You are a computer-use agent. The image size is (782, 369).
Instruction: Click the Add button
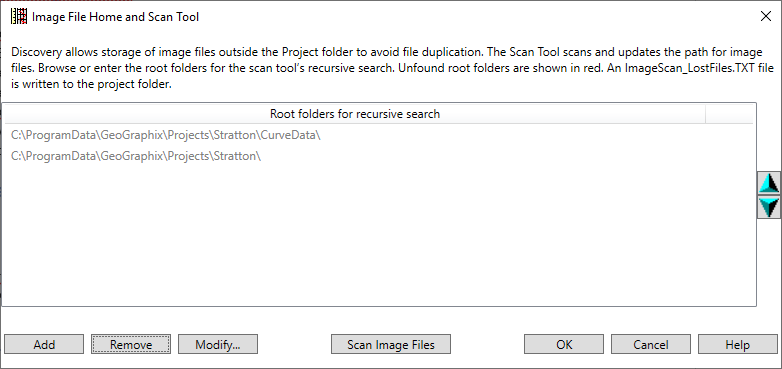[44, 344]
